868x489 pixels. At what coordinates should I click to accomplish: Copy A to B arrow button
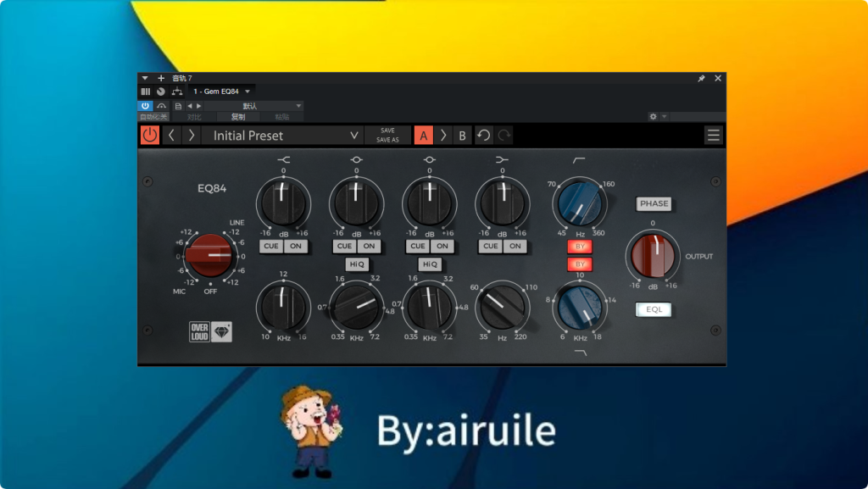[x=442, y=136]
